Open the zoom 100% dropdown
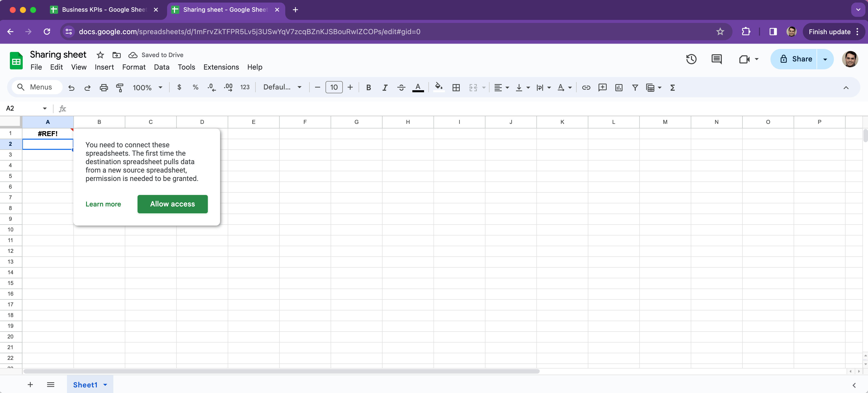Viewport: 868px width, 393px height. point(147,88)
